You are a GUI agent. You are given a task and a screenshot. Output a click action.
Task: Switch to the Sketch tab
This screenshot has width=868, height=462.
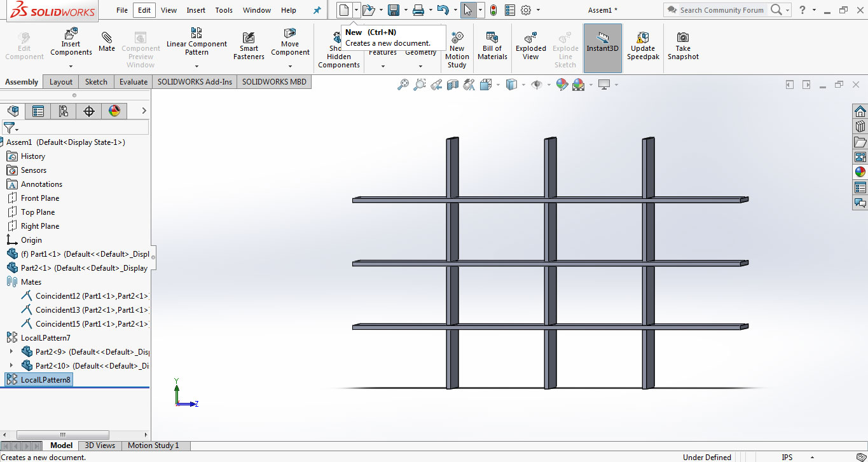(96, 82)
